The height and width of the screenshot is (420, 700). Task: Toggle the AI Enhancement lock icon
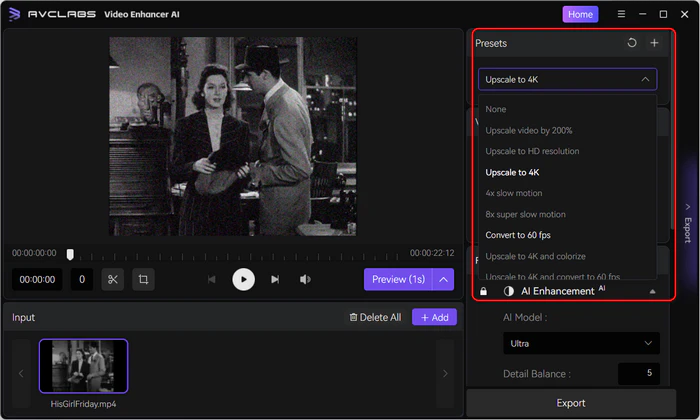pos(483,291)
